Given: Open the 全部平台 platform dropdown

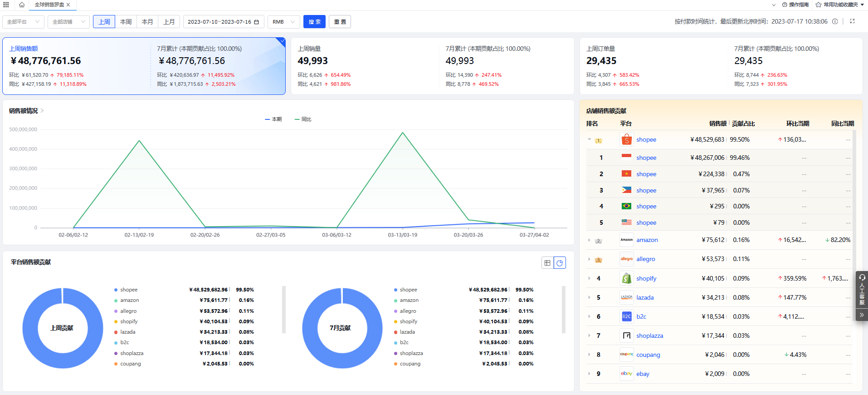Looking at the screenshot, I should [x=23, y=22].
